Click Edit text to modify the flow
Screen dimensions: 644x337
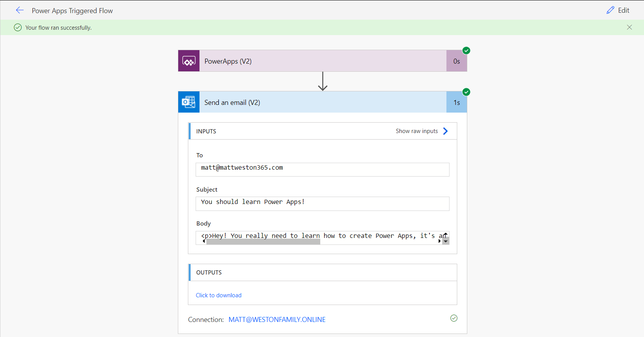coord(624,10)
